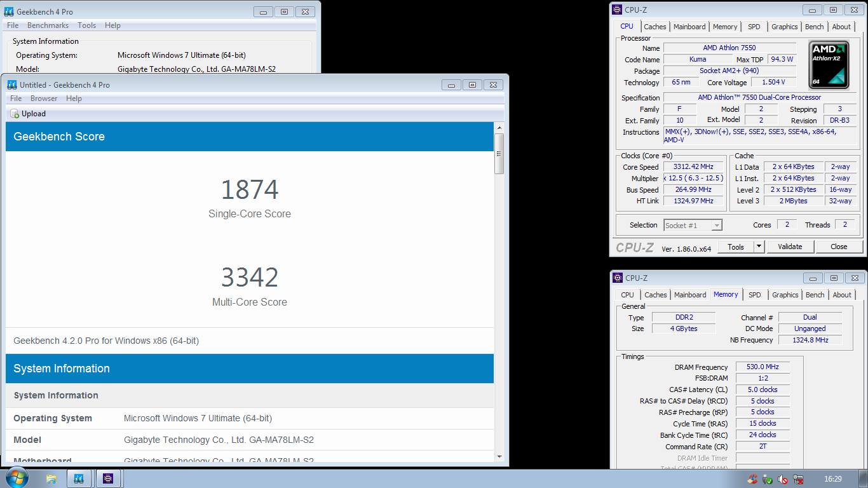
Task: Click the Bus Speed value 264.99 MHz
Action: [693, 189]
